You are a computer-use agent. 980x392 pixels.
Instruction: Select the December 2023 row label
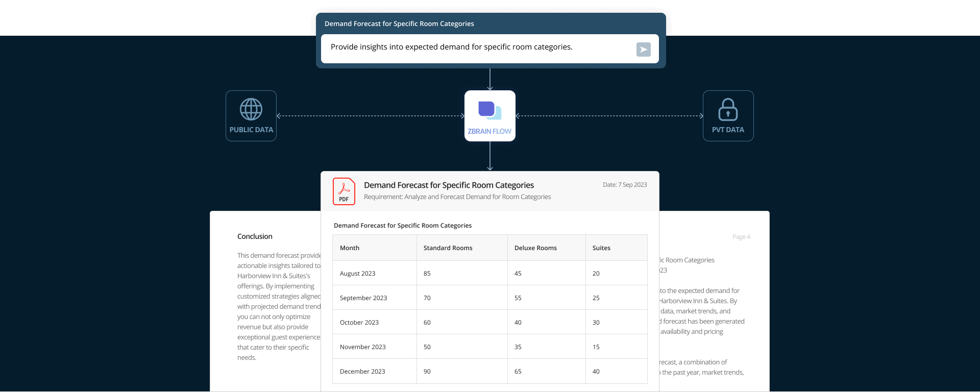pyautogui.click(x=362, y=372)
